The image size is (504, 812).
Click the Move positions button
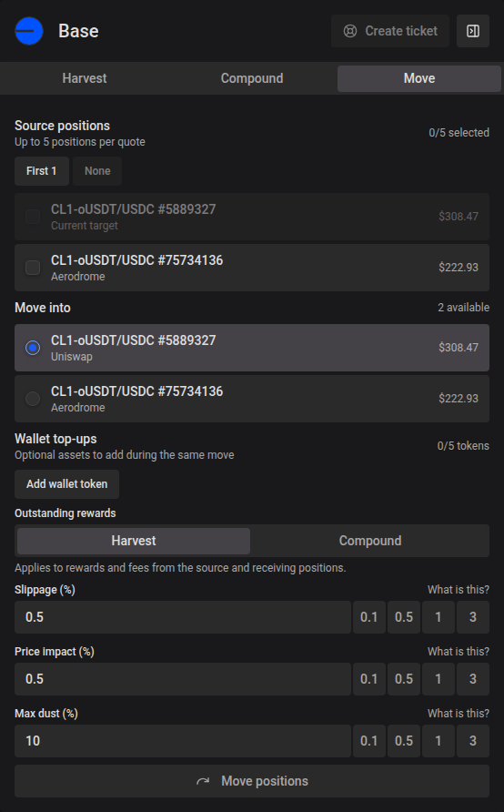[x=252, y=781]
